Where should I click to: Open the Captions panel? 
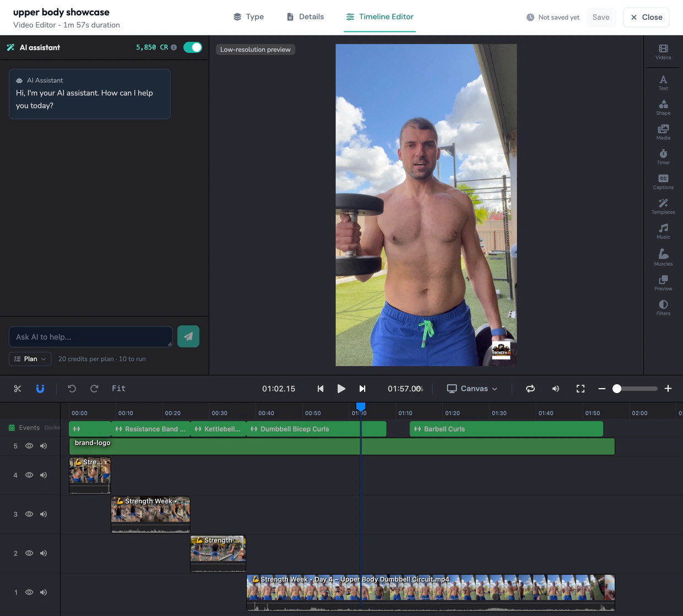tap(663, 182)
